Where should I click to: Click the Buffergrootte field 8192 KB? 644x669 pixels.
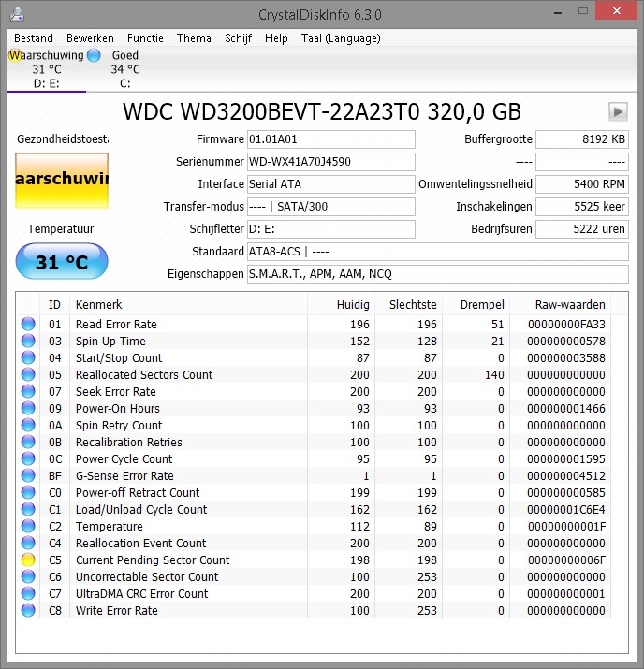pos(582,139)
